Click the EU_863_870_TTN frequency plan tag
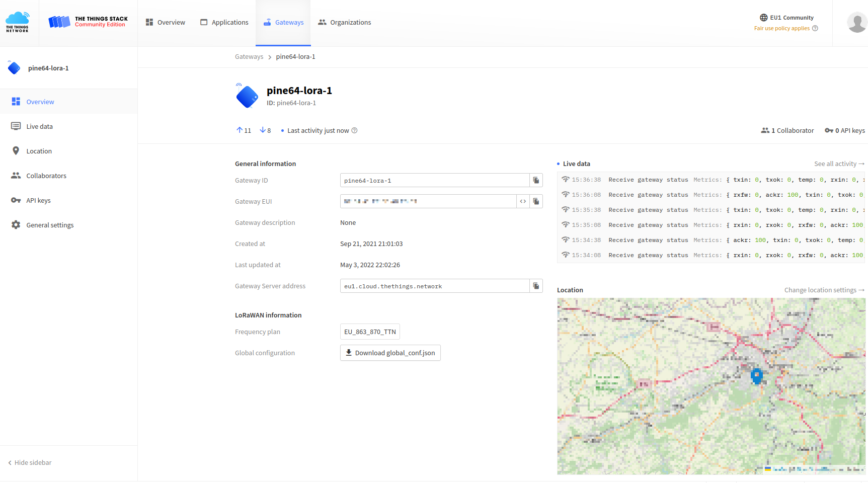Image resolution: width=868 pixels, height=483 pixels. 370,332
